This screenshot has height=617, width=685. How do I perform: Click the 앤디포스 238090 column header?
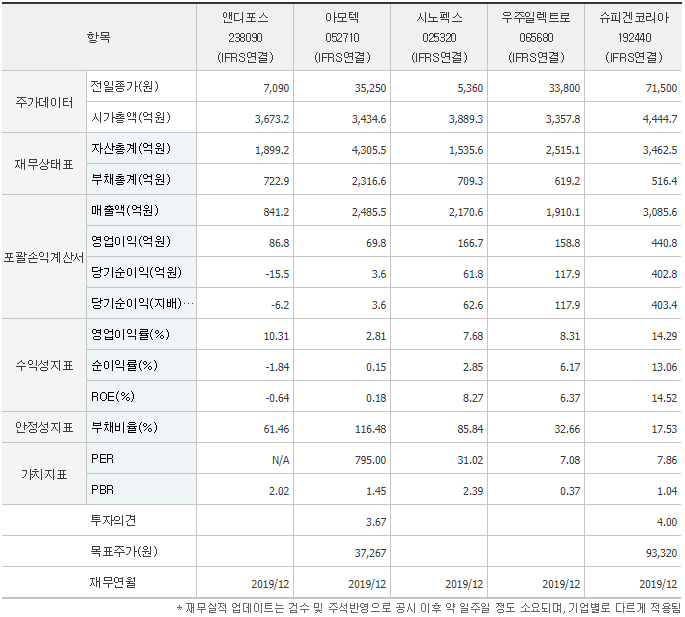pyautogui.click(x=245, y=37)
